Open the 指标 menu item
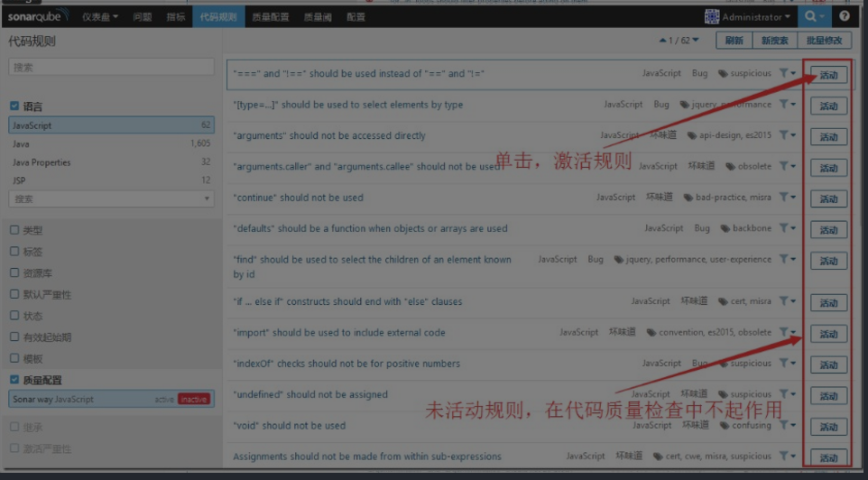The image size is (868, 480). 175,17
